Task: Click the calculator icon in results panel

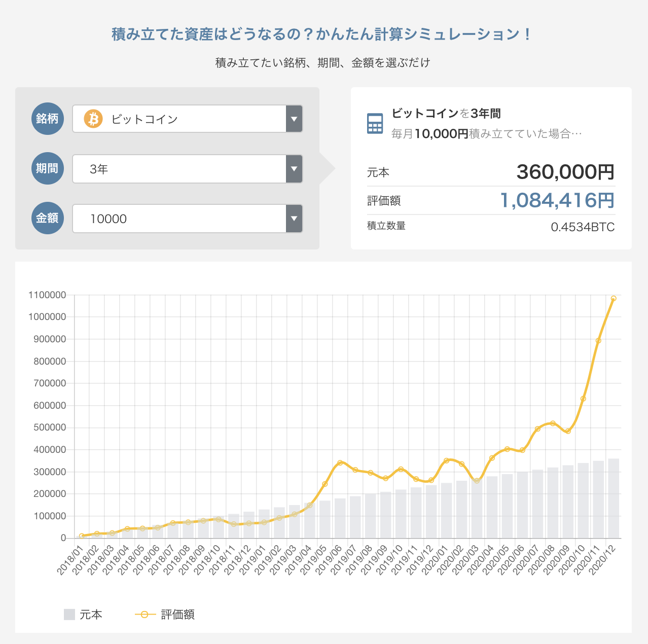Action: [375, 124]
